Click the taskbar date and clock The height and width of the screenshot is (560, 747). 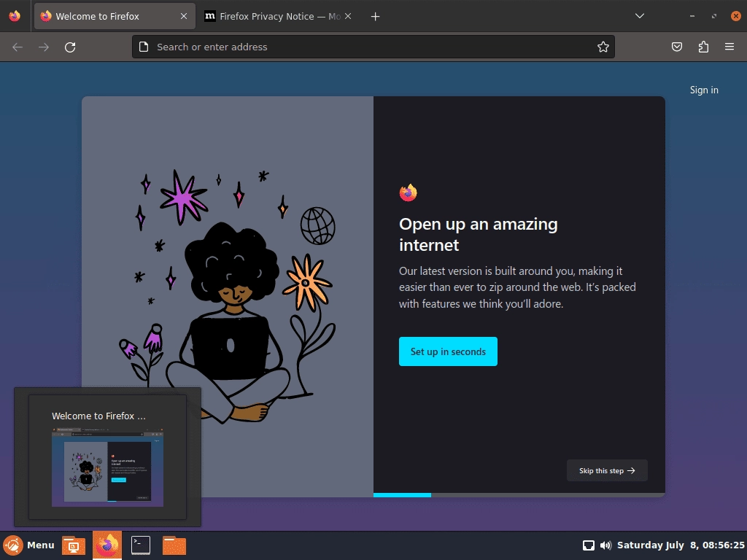click(x=681, y=545)
